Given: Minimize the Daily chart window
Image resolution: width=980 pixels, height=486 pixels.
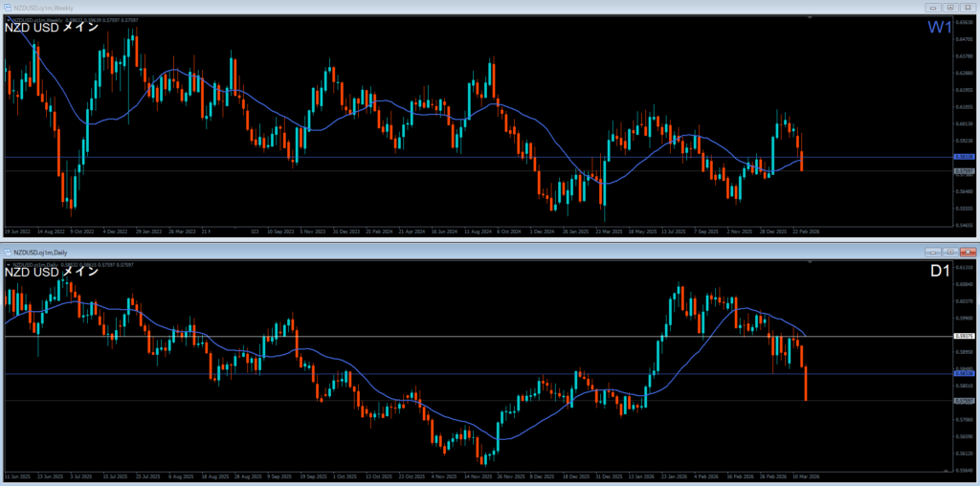Looking at the screenshot, I should 934,253.
